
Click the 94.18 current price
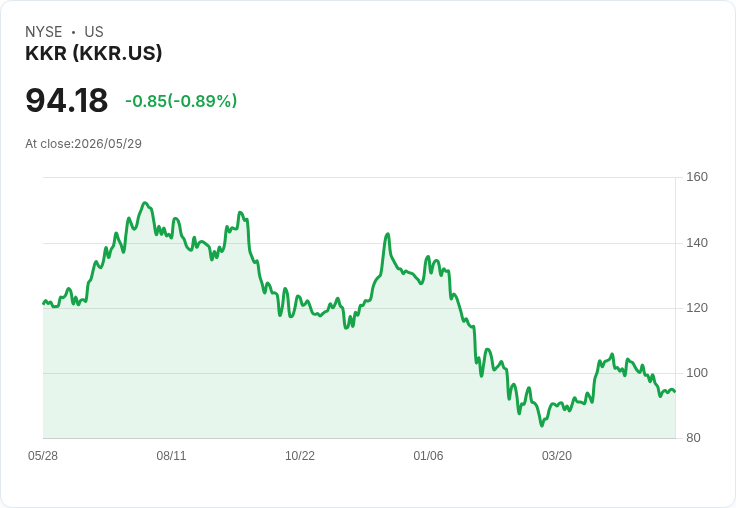pos(66,100)
